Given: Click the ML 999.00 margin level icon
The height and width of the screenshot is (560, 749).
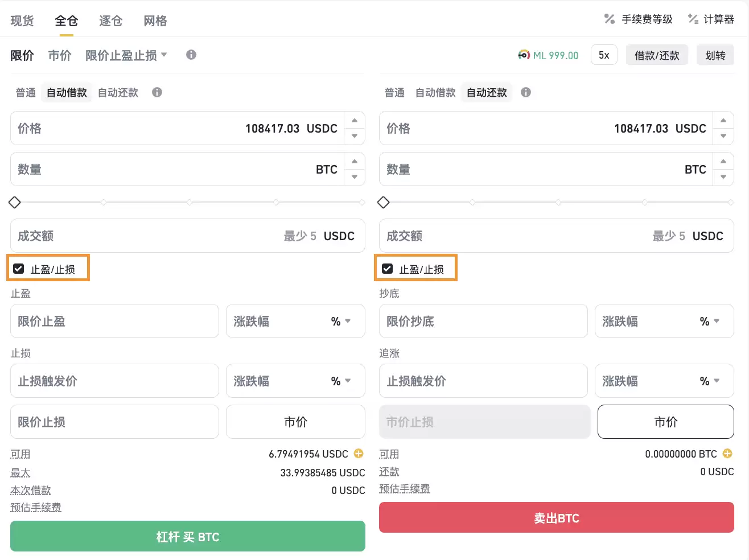Looking at the screenshot, I should click(524, 55).
